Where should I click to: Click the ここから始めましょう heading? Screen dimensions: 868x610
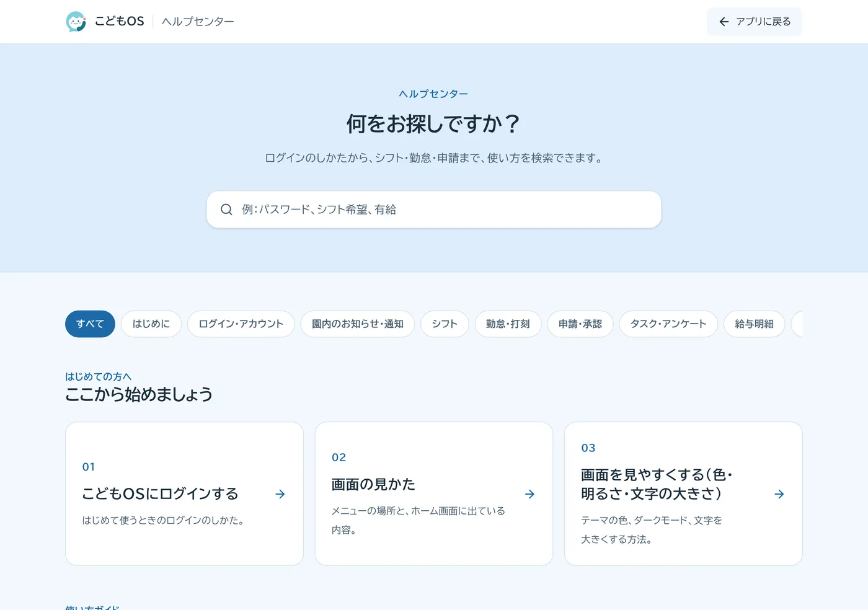139,394
